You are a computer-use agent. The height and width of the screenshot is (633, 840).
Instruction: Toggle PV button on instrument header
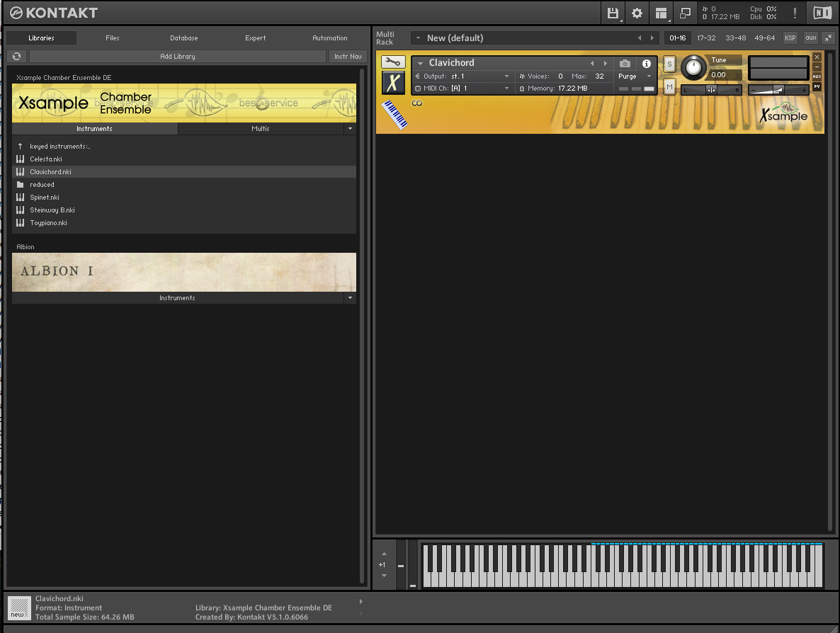(817, 86)
